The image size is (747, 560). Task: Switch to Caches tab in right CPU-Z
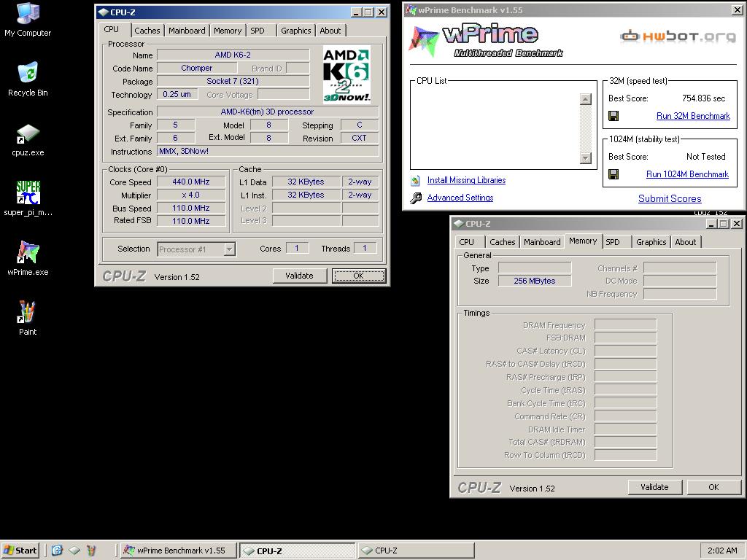click(503, 242)
